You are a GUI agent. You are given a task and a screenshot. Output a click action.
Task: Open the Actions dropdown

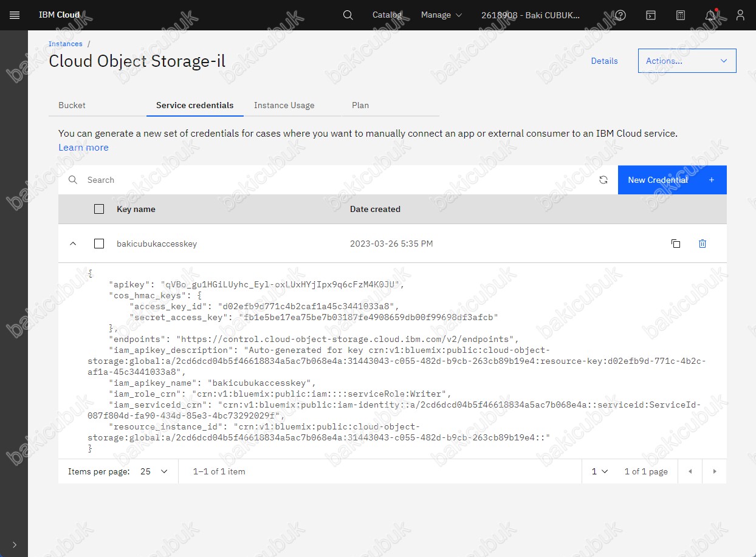[x=687, y=61]
